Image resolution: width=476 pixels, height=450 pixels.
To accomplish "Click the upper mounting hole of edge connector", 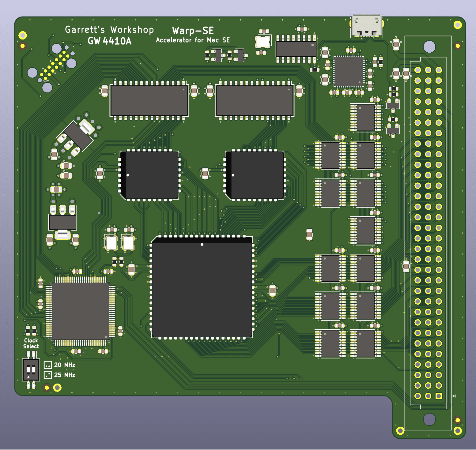I will (x=429, y=47).
